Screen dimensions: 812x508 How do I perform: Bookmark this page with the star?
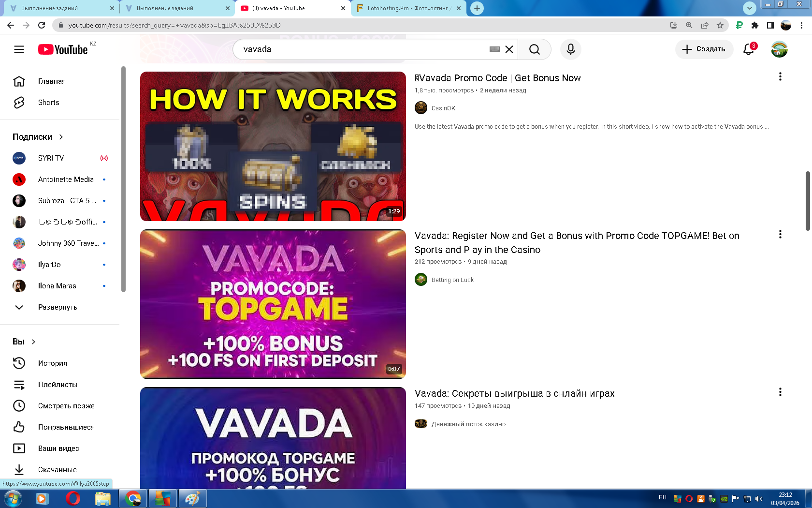tap(720, 25)
